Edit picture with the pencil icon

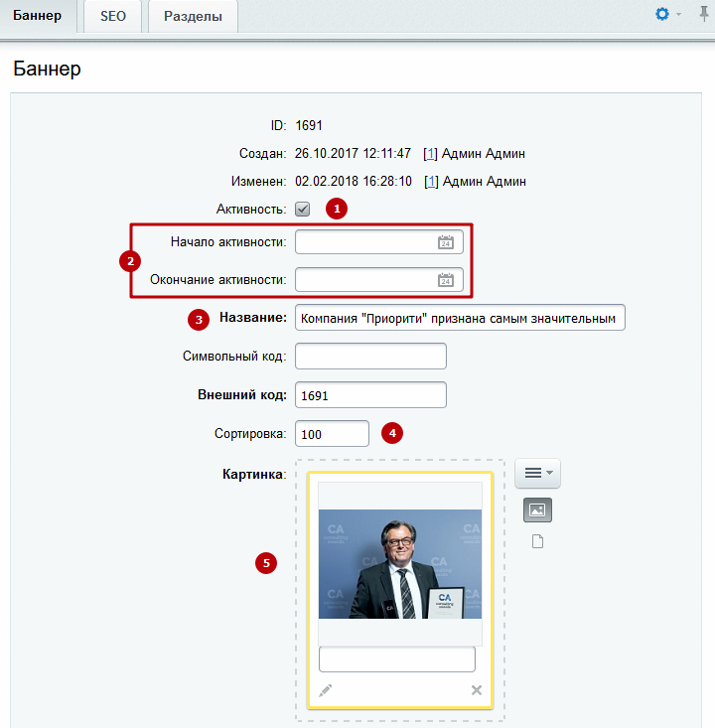click(x=326, y=690)
